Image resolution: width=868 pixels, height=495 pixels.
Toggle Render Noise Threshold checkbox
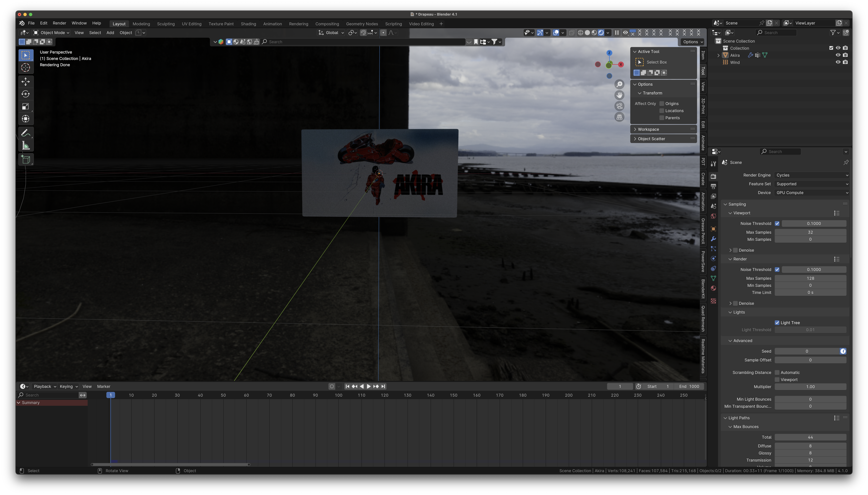point(777,270)
